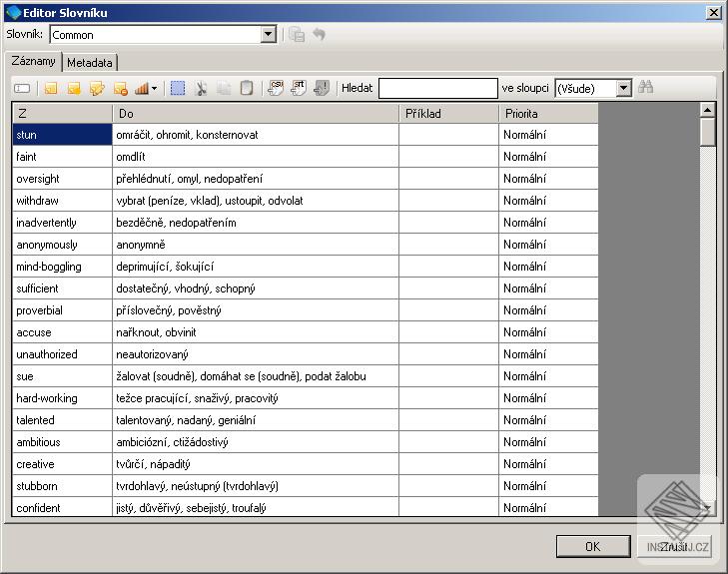
Task: Click the import with exclamation icon
Action: 322,88
